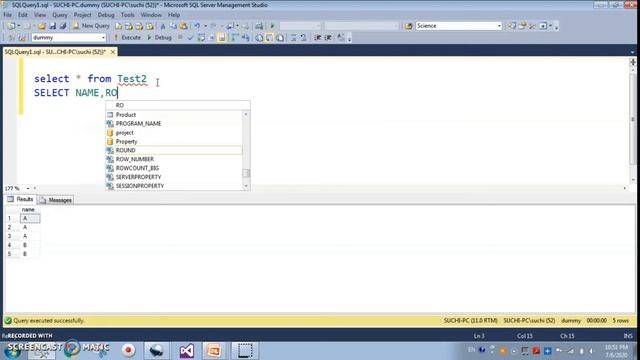This screenshot has height=360, width=640.
Task: Click the Copy icon in toolbar
Action: [173, 26]
